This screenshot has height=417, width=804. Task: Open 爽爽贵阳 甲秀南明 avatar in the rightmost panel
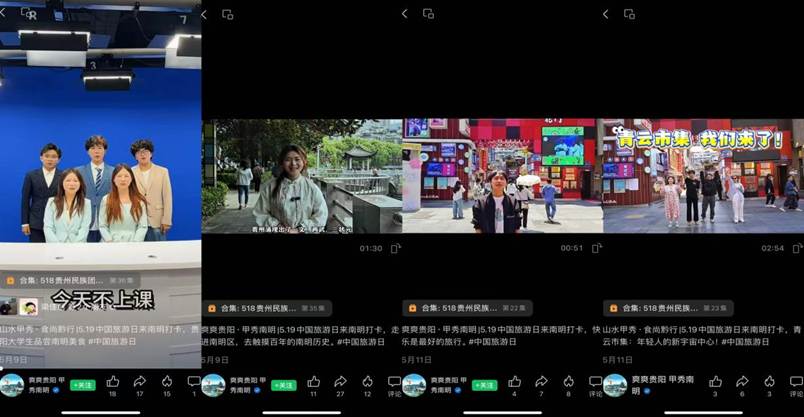[615, 386]
